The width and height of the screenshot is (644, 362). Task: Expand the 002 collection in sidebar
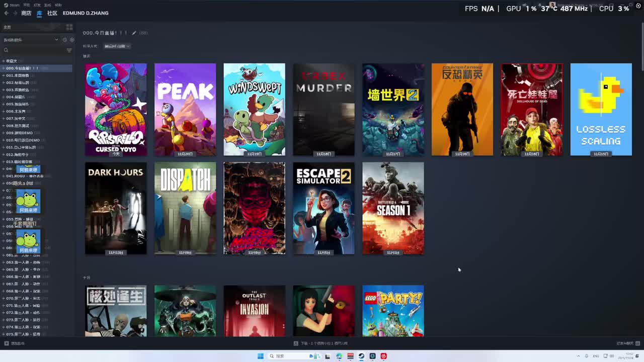4,82
